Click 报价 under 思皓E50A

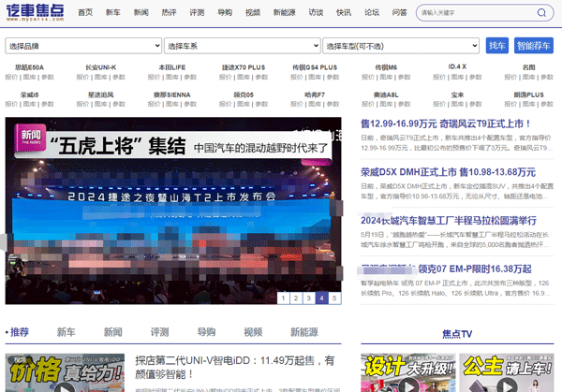(11, 77)
